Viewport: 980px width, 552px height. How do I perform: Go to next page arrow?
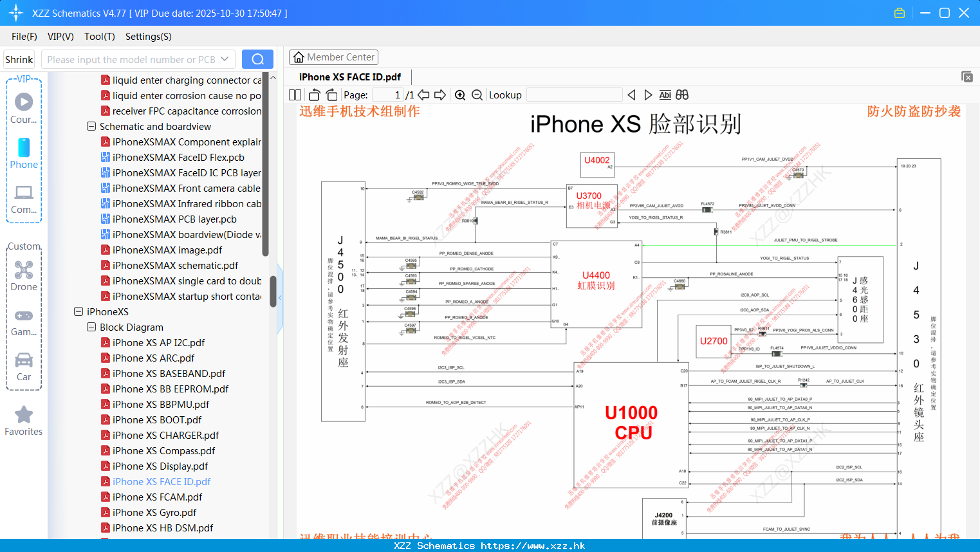tap(440, 95)
